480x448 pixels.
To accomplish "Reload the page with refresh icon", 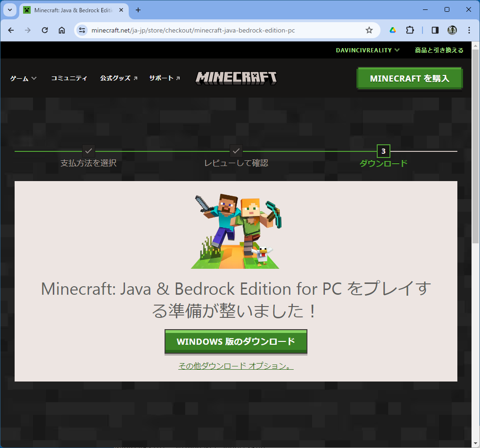I will click(x=45, y=30).
